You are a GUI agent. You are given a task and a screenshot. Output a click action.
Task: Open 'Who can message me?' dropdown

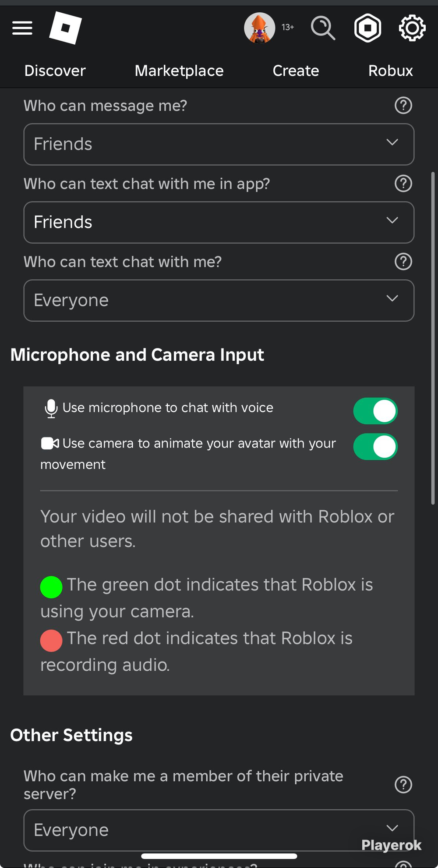219,144
